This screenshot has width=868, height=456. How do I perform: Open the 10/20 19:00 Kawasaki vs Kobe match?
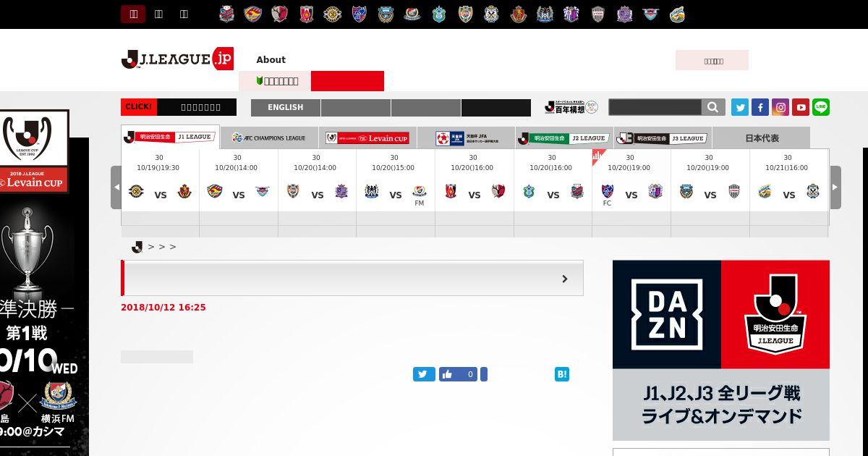pos(710,180)
